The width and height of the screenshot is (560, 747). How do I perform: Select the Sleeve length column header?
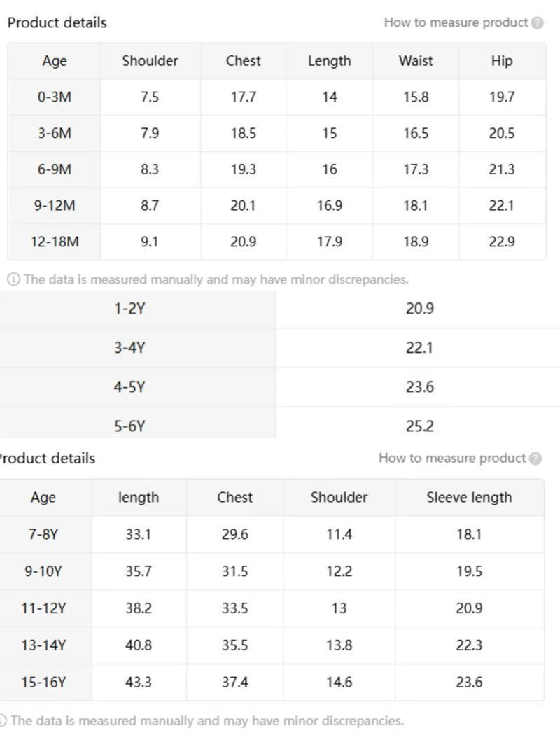tap(469, 498)
